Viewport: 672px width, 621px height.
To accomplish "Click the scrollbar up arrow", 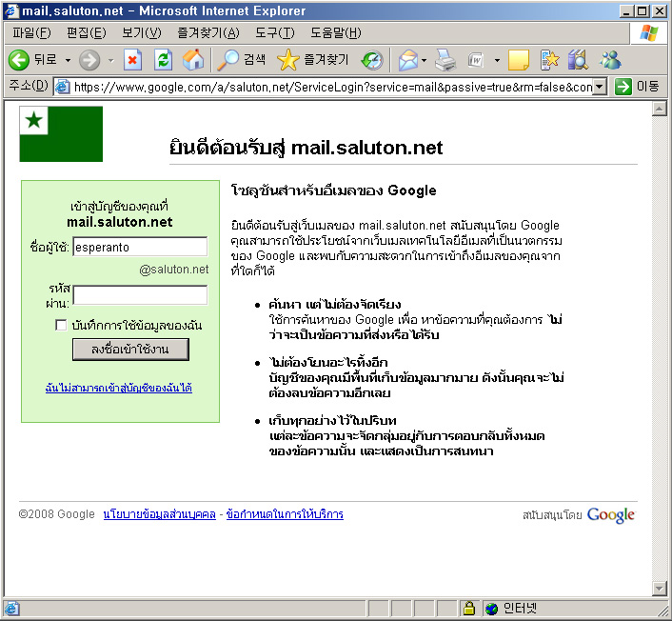I will [x=659, y=109].
